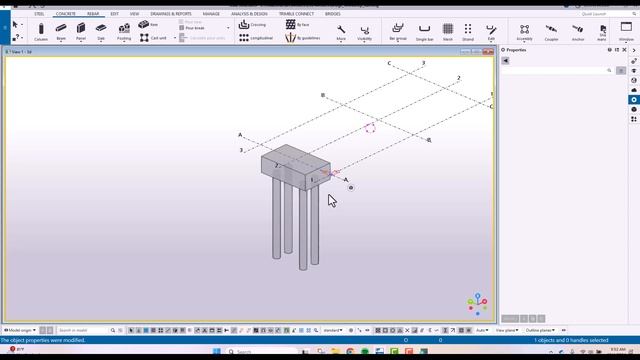Open the STEEL ribbon tab
The image size is (640, 360).
(x=39, y=14)
